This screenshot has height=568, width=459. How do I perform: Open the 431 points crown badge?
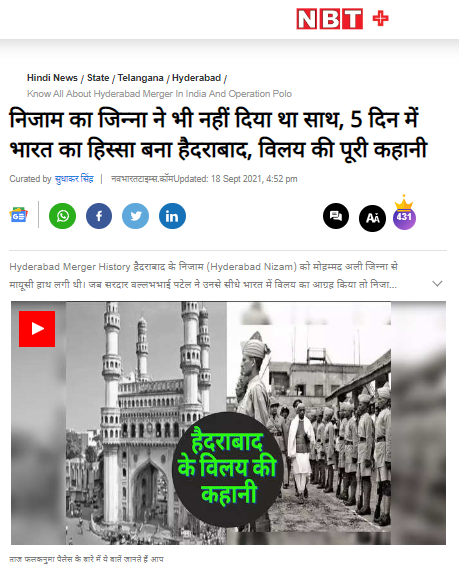click(404, 213)
